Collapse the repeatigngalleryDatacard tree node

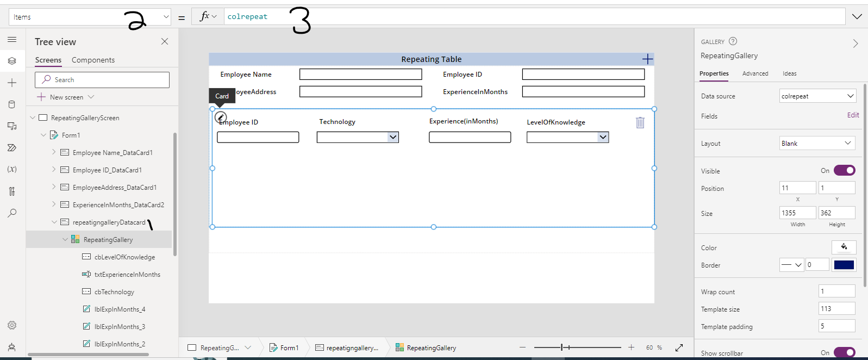(54, 222)
